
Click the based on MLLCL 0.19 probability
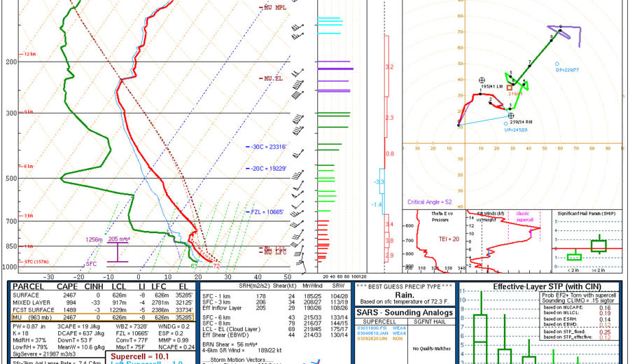(x=577, y=313)
